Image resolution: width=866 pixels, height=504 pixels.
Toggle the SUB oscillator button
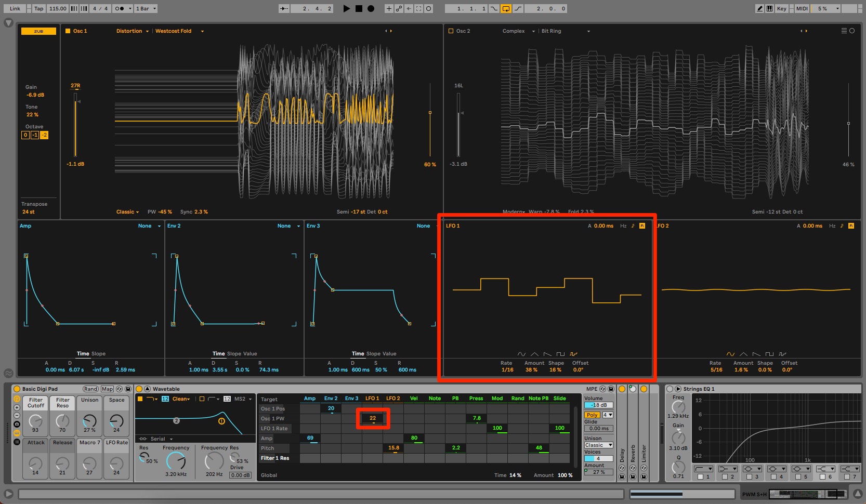coord(38,31)
